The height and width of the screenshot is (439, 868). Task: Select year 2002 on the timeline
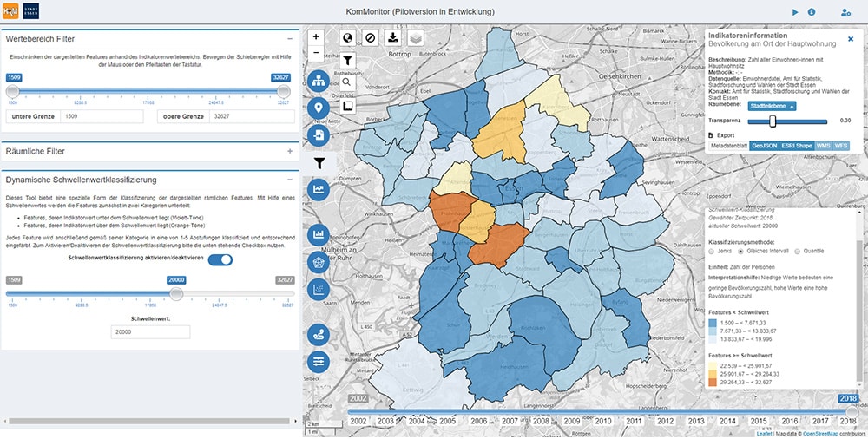coord(358,422)
